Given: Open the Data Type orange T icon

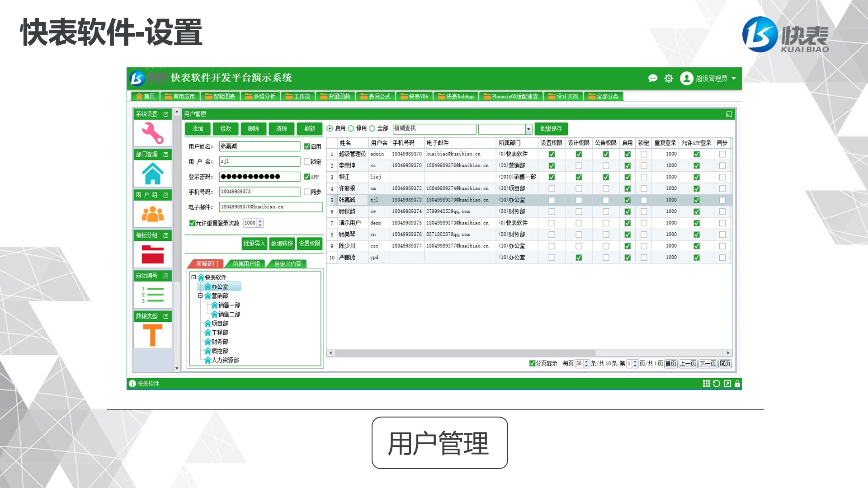Looking at the screenshot, I should tap(152, 335).
